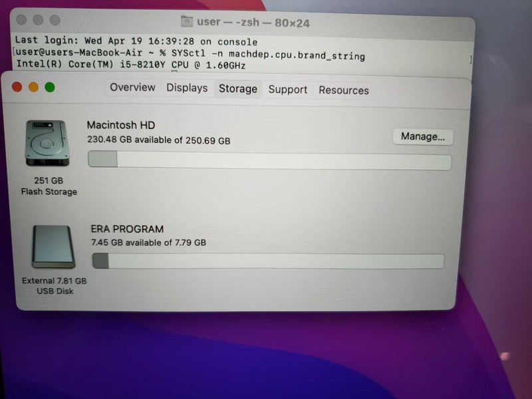Click the Macintosh HD storage usage bar
The width and height of the screenshot is (532, 399).
pos(270,161)
